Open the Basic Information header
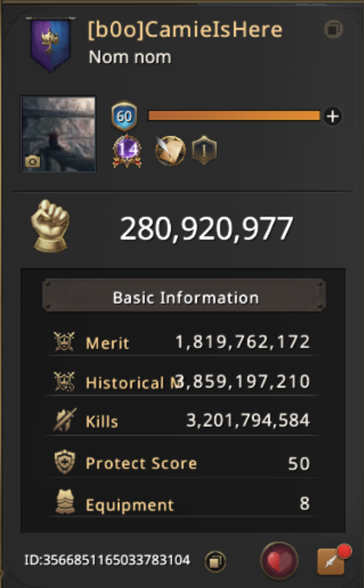Screen dimensions: 364x588 pos(184,298)
